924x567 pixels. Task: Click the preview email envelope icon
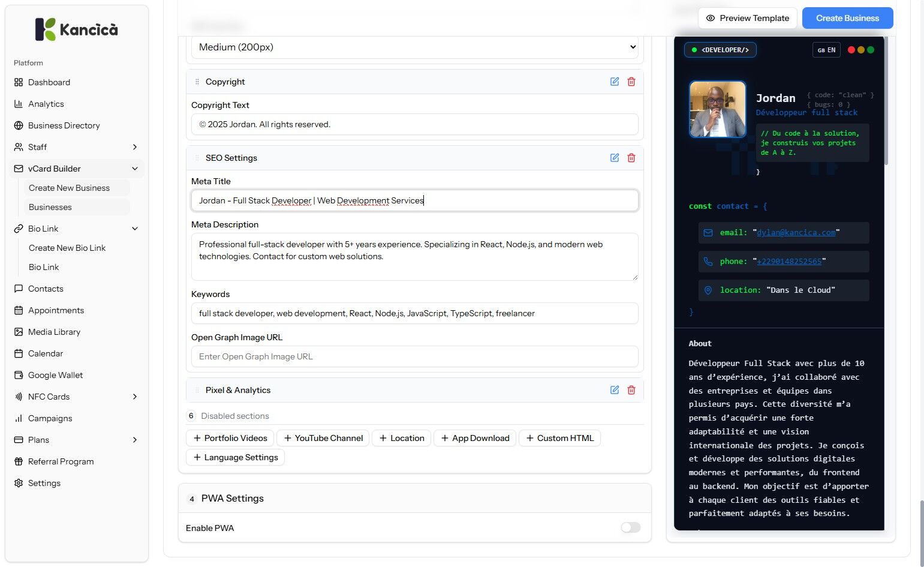pyautogui.click(x=708, y=232)
